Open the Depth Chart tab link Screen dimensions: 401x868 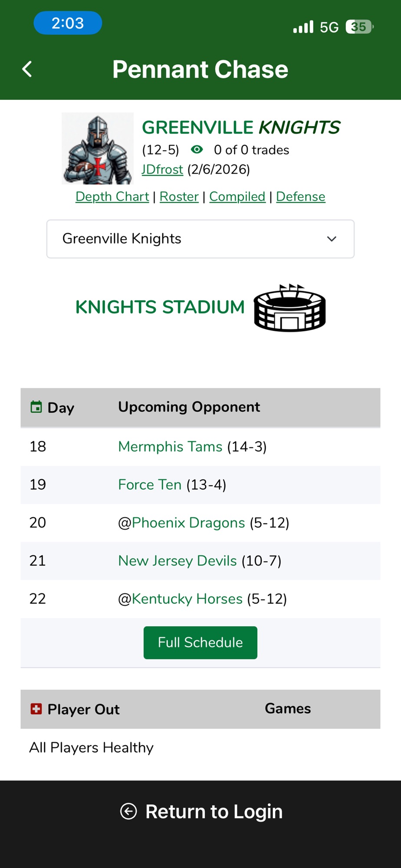[112, 197]
